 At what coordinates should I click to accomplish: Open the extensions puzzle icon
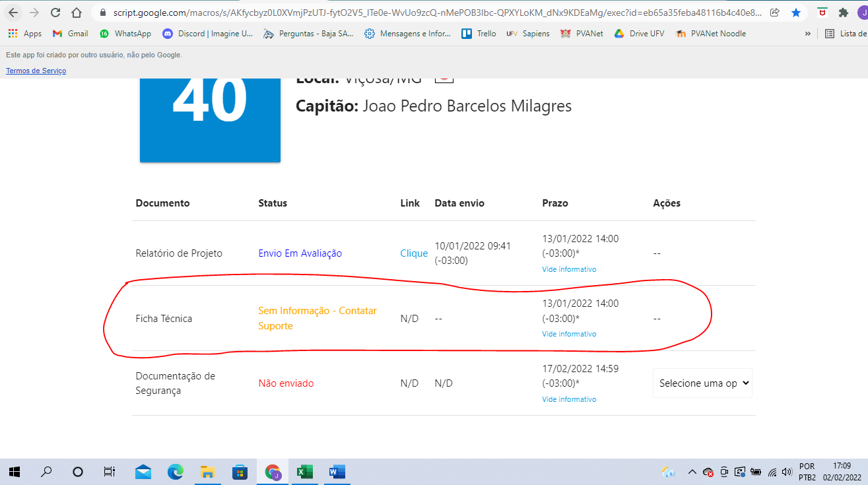click(x=843, y=13)
